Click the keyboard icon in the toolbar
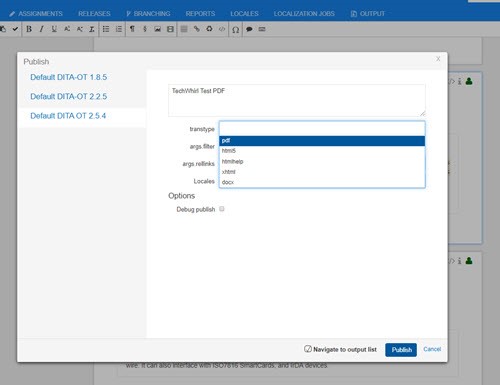 click(x=262, y=29)
